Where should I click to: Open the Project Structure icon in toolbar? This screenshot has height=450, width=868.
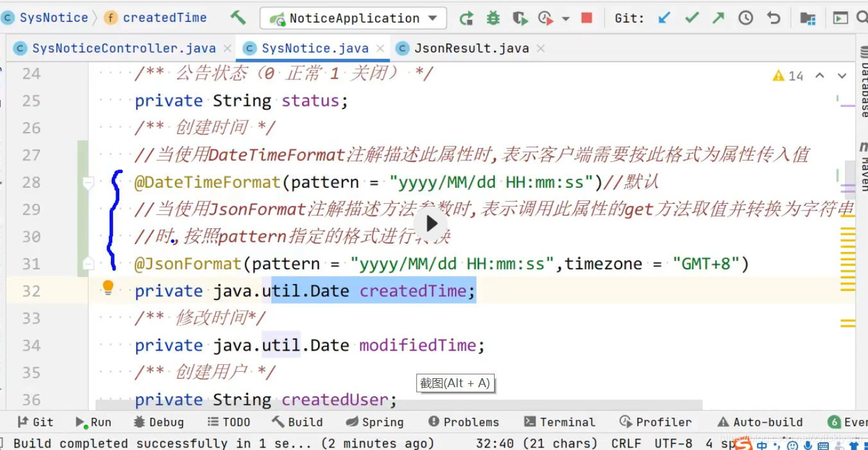click(808, 18)
